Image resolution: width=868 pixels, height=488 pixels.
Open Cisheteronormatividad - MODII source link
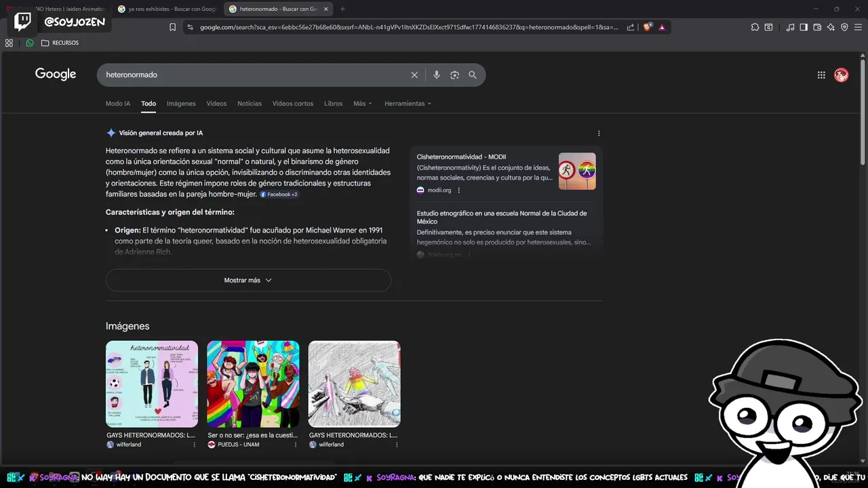click(x=461, y=157)
